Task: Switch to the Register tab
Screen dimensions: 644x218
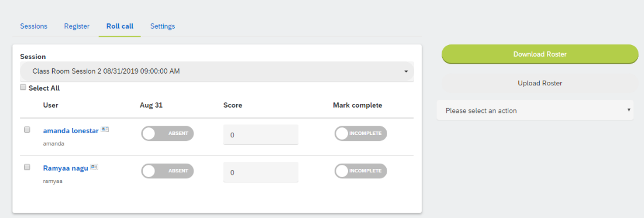Action: click(77, 26)
